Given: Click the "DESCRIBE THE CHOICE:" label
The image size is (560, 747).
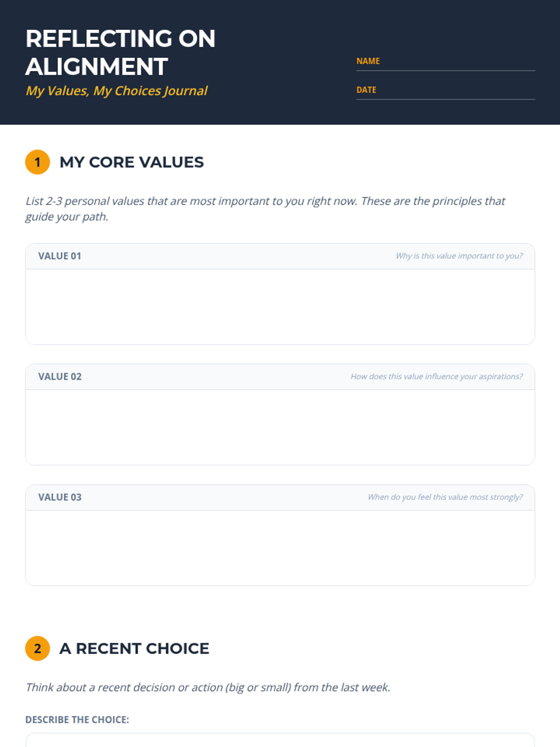Looking at the screenshot, I should pyautogui.click(x=77, y=719).
